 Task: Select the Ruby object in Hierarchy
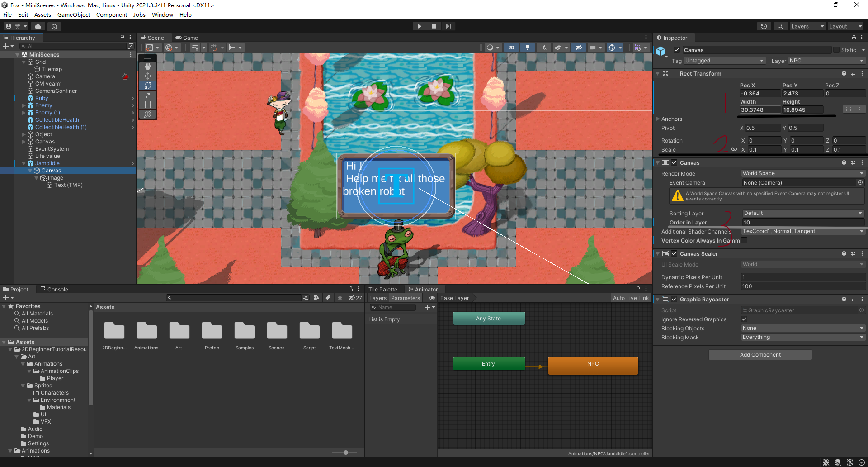pyautogui.click(x=42, y=98)
